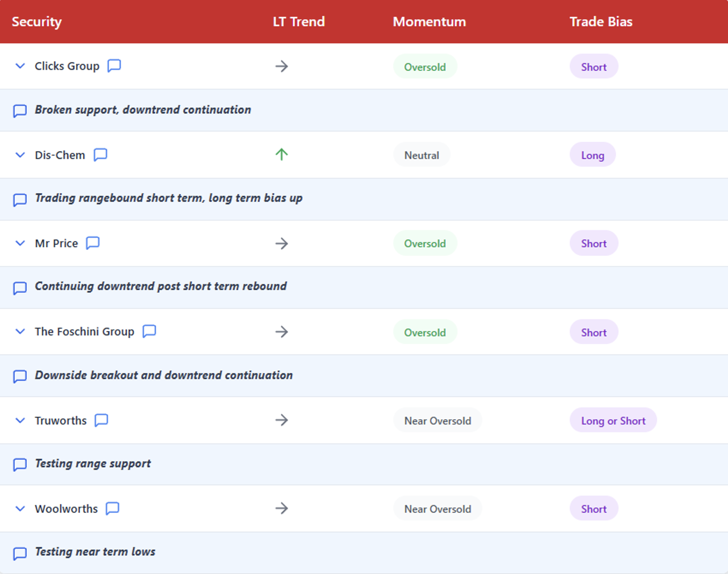The height and width of the screenshot is (574, 728).
Task: Click the sideways trend arrow for Woolworths
Action: 281,508
